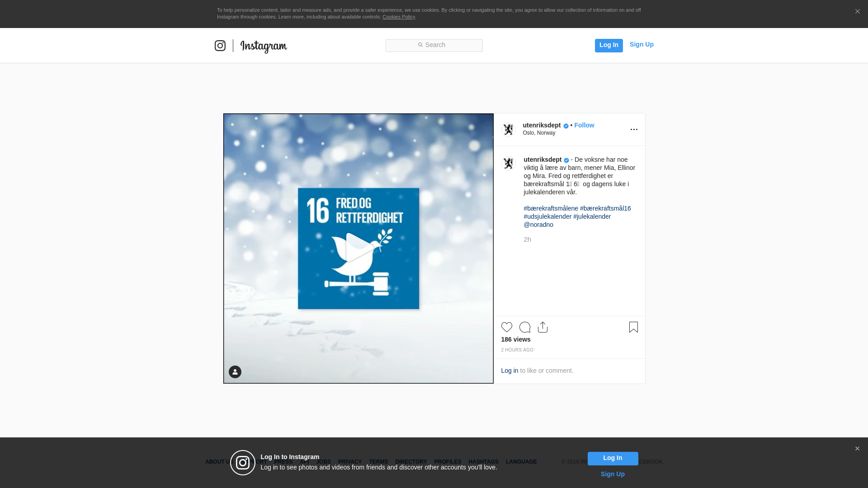Click Oslo, Norway location link

point(539,133)
